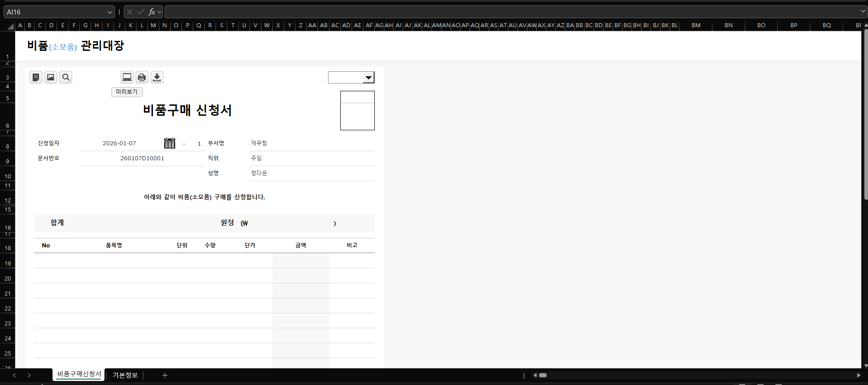
Task: Click the horizontal scrollbar thumb
Action: (543, 375)
